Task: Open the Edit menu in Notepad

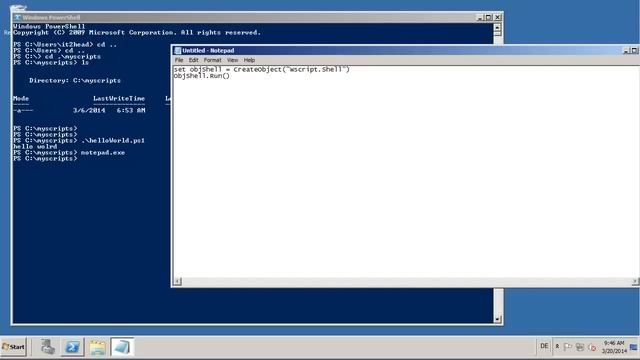Action: pyautogui.click(x=193, y=60)
